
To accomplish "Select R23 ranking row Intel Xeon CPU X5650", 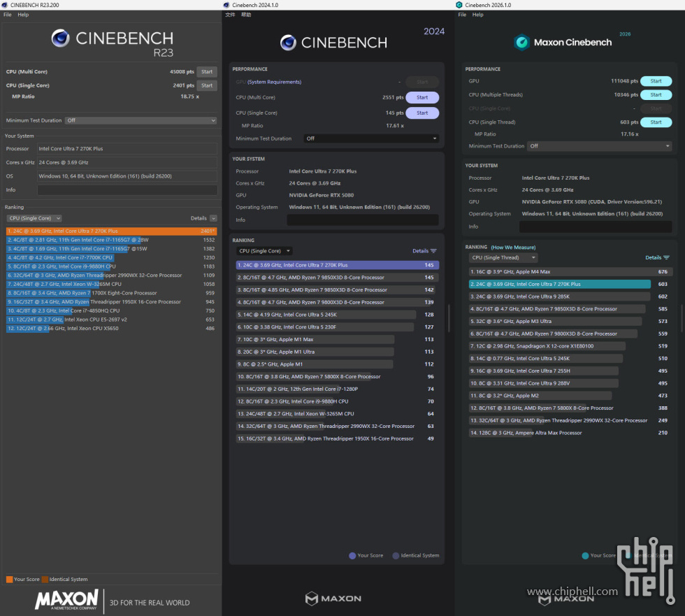I will [x=111, y=329].
